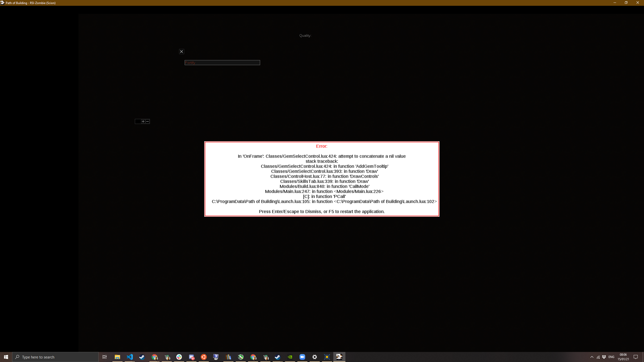Open NVIDIA GeForce Experience from the taskbar
Viewport: 644px width, 362px height.
tap(290, 357)
